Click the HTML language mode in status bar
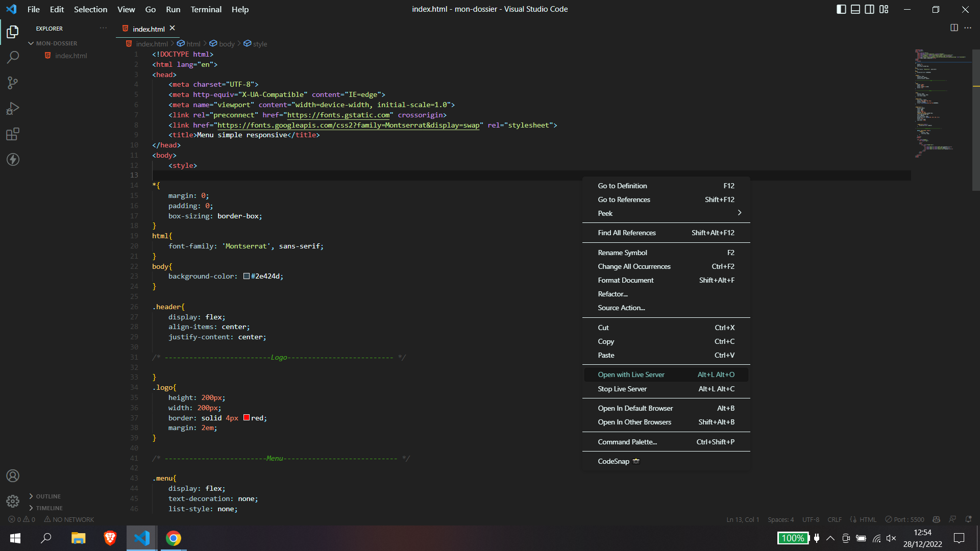980x551 pixels. [867, 519]
